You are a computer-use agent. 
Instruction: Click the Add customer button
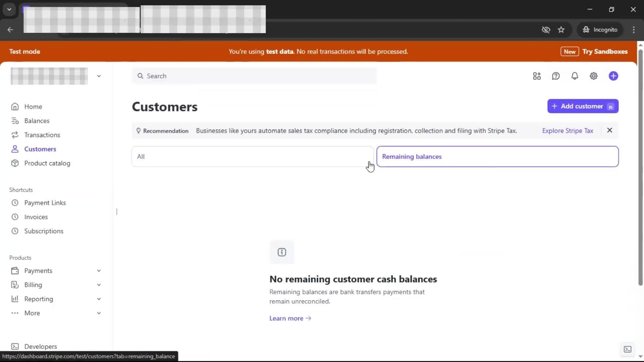pos(583,106)
